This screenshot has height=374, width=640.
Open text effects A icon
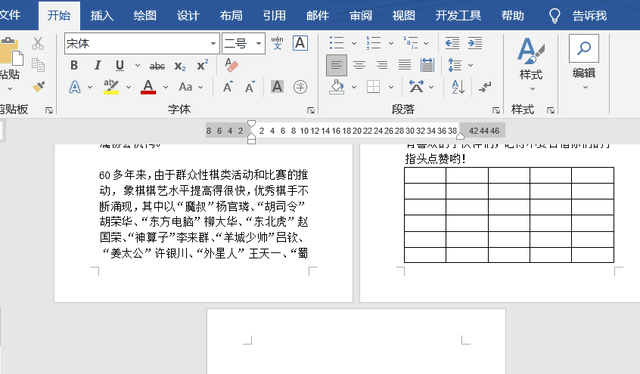tap(75, 87)
